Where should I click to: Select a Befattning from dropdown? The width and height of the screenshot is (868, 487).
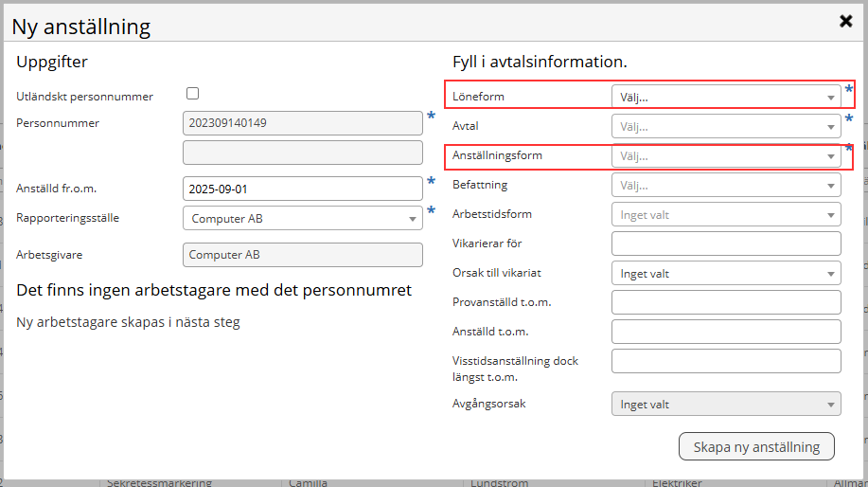(x=725, y=186)
